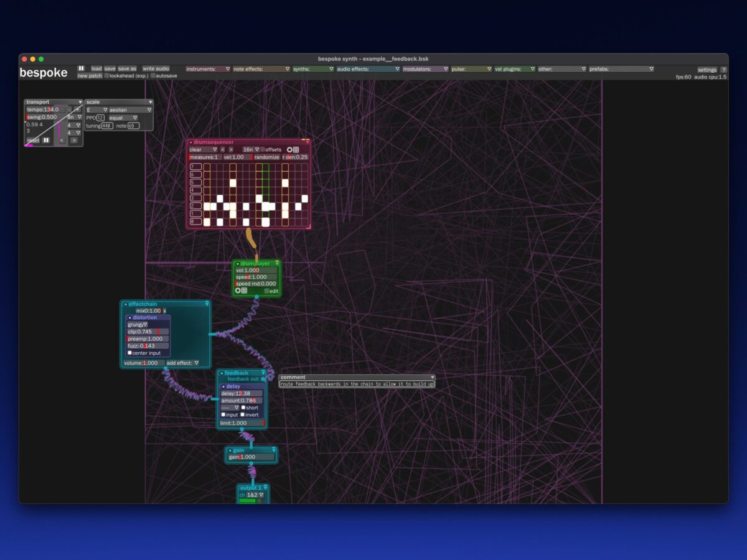Open the aeolian scale mode dropdown
Image resolution: width=747 pixels, height=560 pixels.
130,110
